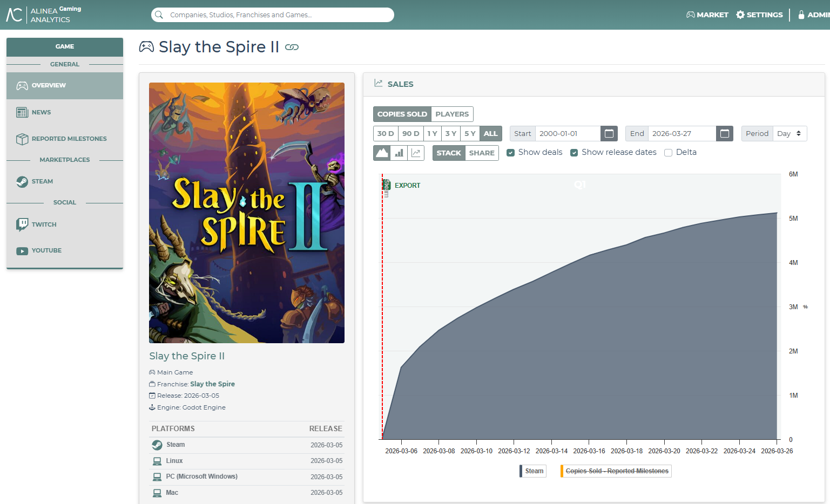Click the End date input field

(x=682, y=133)
